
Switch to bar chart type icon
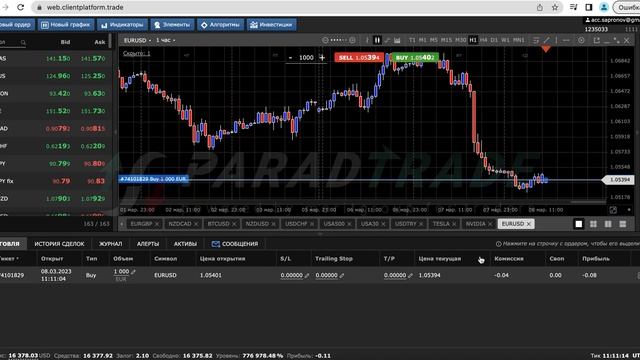click(367, 40)
